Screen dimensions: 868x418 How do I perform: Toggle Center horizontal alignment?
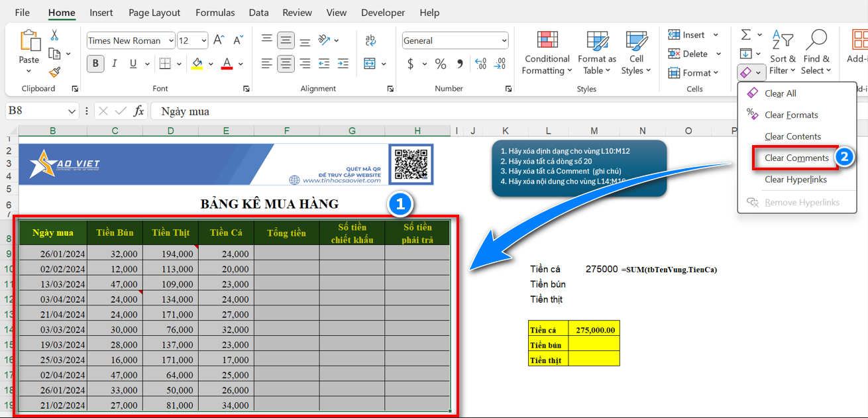286,64
